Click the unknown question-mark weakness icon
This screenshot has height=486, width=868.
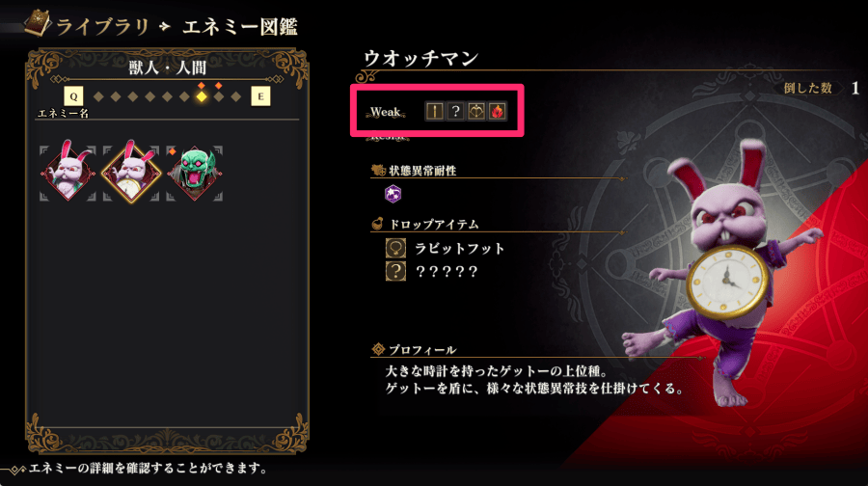(455, 111)
